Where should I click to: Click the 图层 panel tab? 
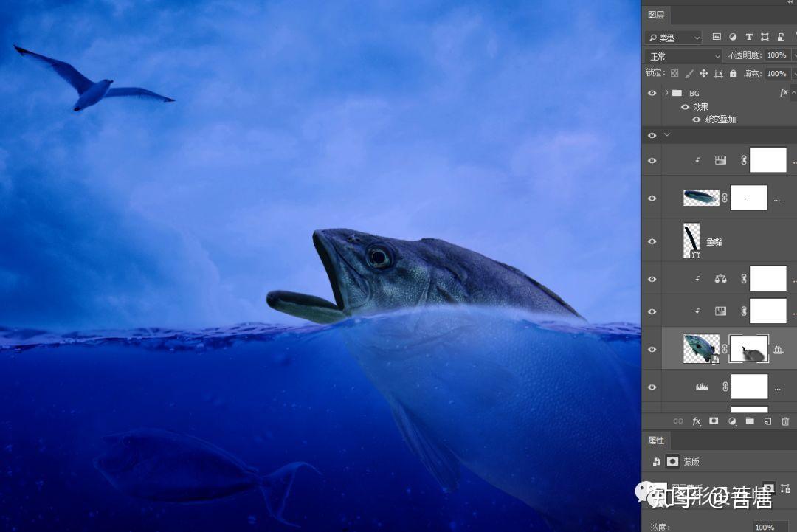[656, 14]
